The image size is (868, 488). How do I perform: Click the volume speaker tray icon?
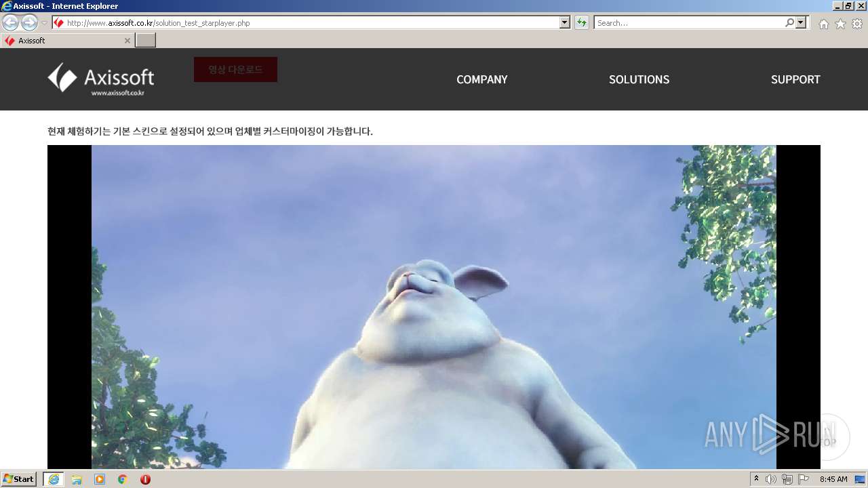(x=771, y=479)
